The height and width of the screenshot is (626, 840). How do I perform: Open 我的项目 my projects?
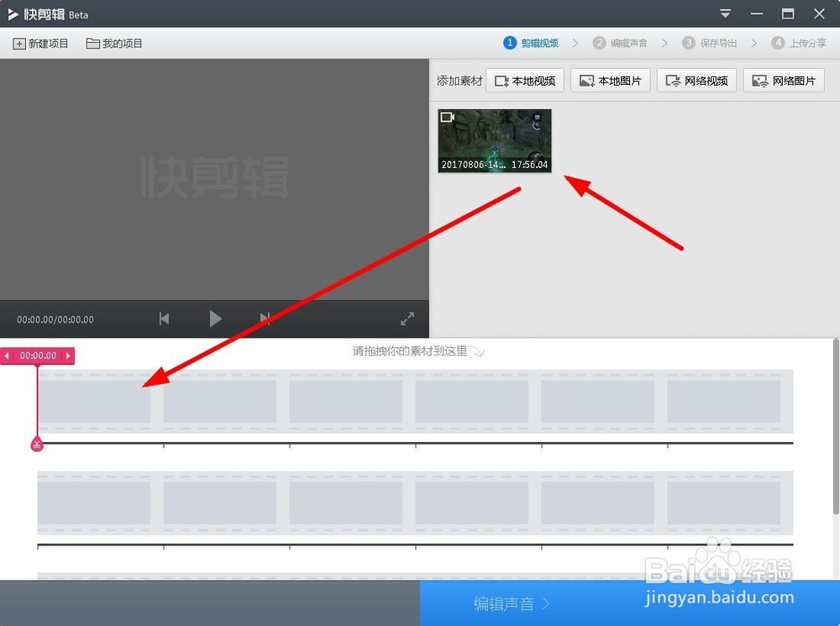coord(114,44)
